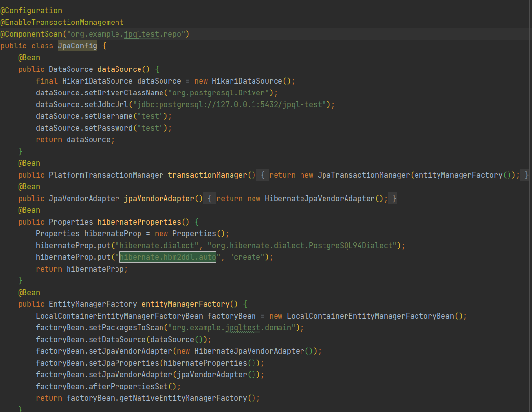Click the @Bean annotation above the entityManagerFactory method
This screenshot has height=412, width=532.
pos(29,292)
